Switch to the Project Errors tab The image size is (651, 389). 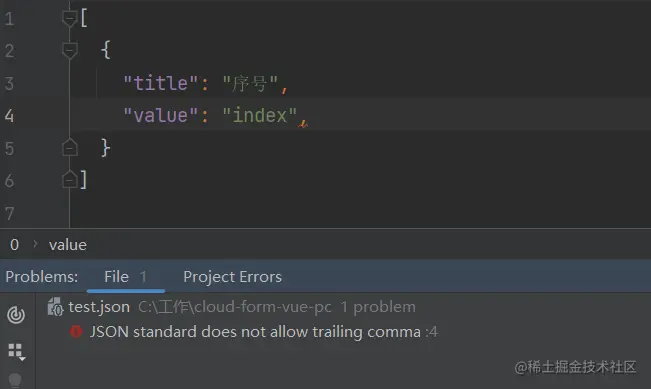coord(232,276)
